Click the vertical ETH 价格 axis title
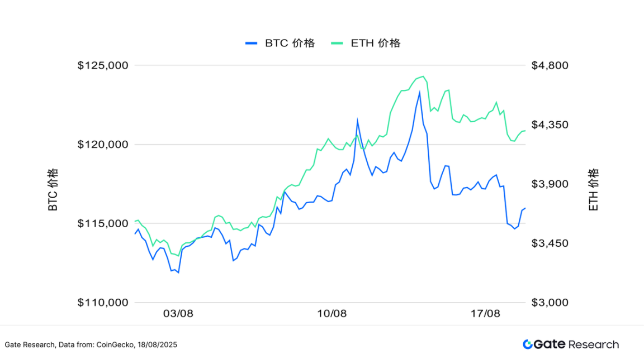Screen dimensions: 644x364 (593, 190)
